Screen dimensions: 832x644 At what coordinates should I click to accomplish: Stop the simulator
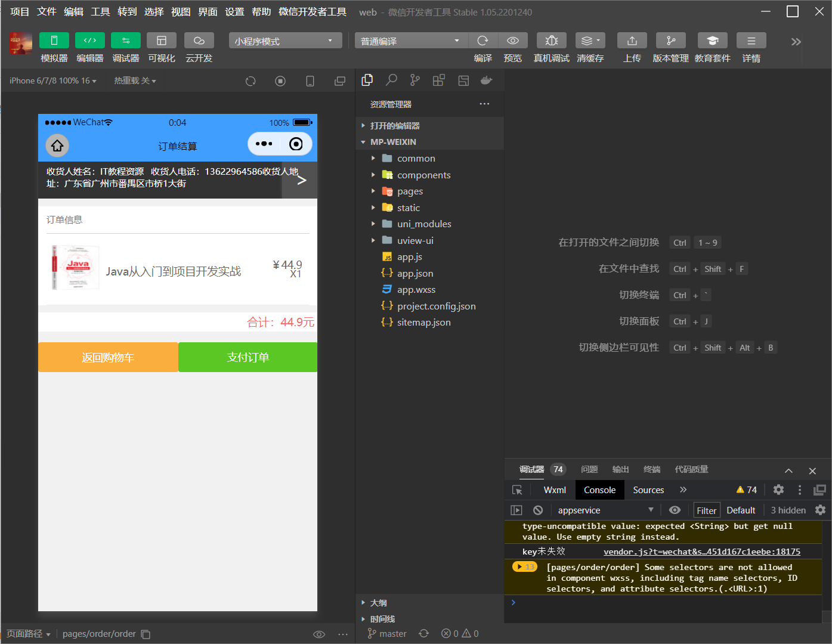pyautogui.click(x=280, y=81)
